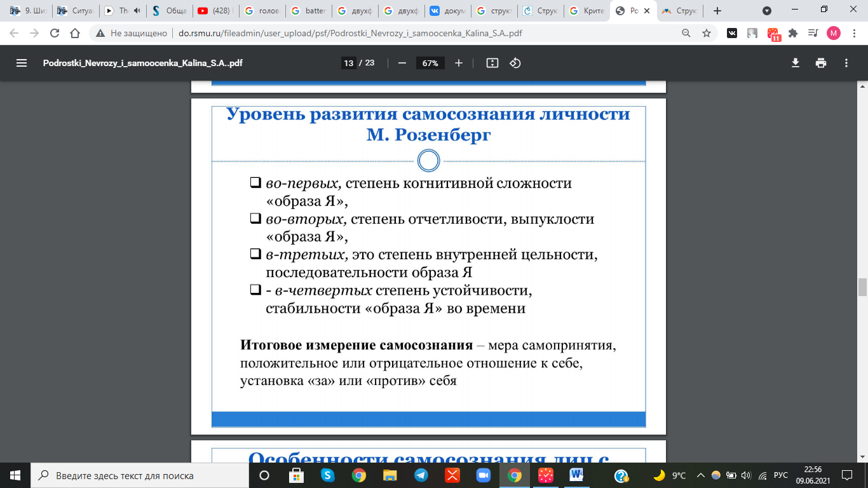Switch to the 'Крите' Google tab
Viewport: 868px width, 488px height.
pyautogui.click(x=587, y=11)
